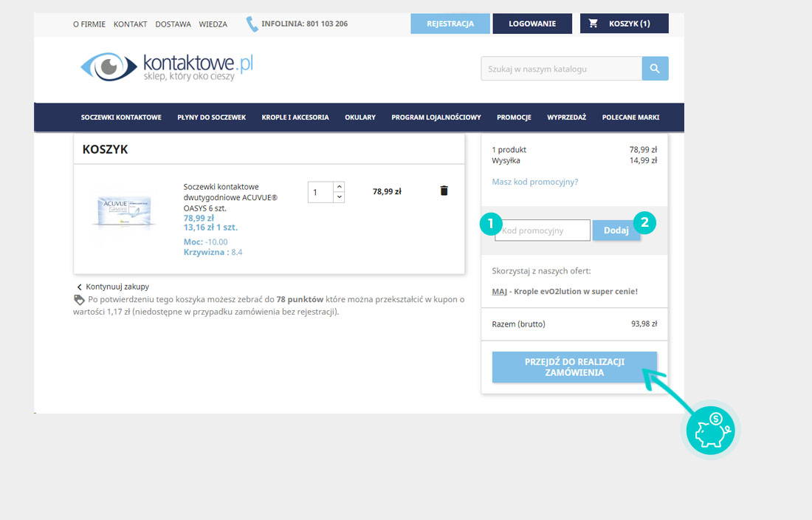Click the Rejestracja button
Image resolution: width=812 pixels, height=520 pixels.
(450, 24)
